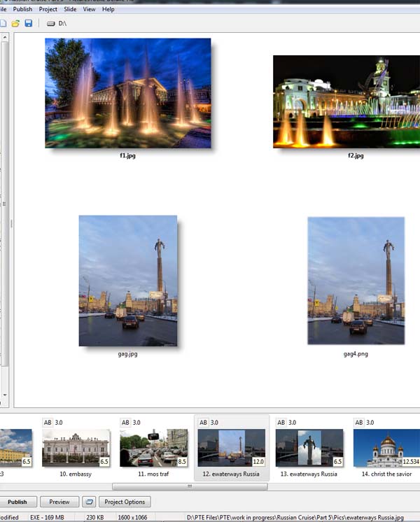Click the AB transition icon on slide 14

358,423
